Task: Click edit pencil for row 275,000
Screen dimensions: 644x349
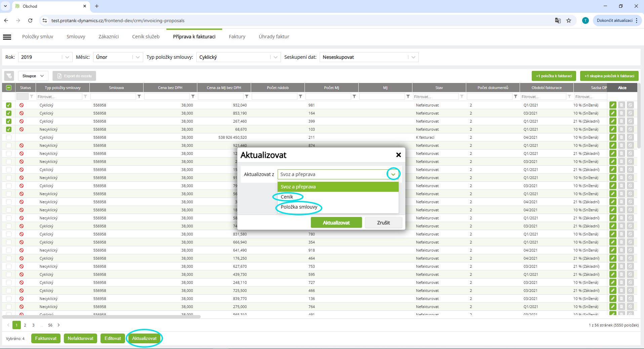Action: coord(613,307)
